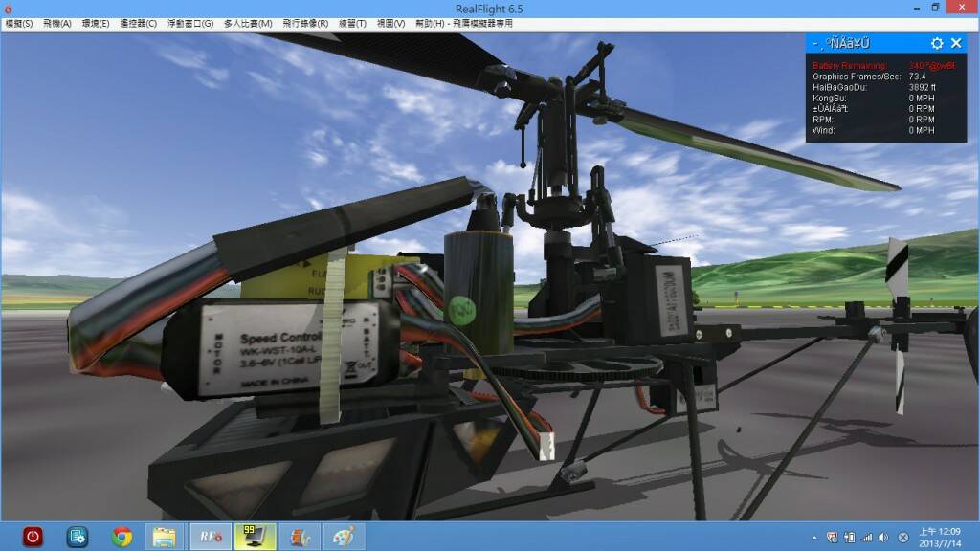Open gadget settings gear in flight-data panel
The height and width of the screenshot is (551, 980).
[937, 43]
